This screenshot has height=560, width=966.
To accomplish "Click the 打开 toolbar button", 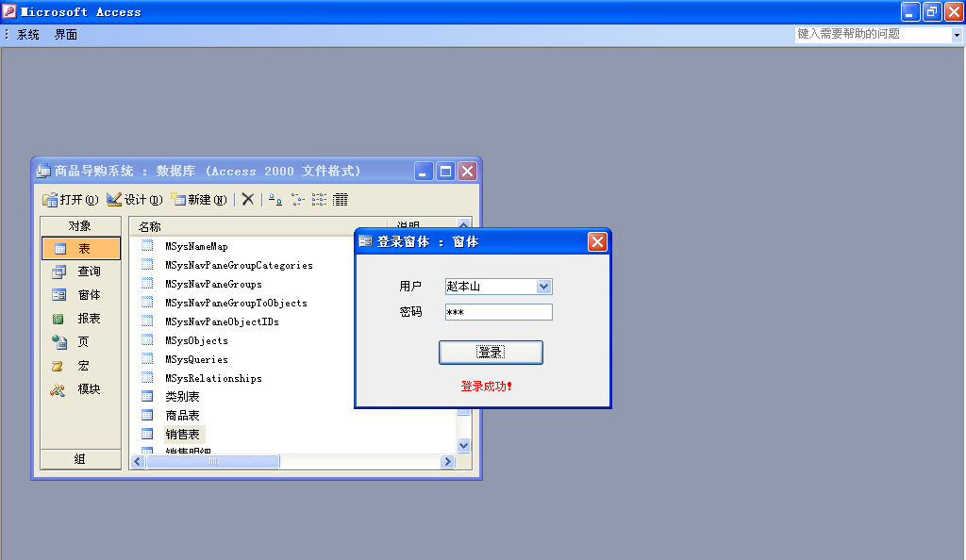I will point(70,199).
